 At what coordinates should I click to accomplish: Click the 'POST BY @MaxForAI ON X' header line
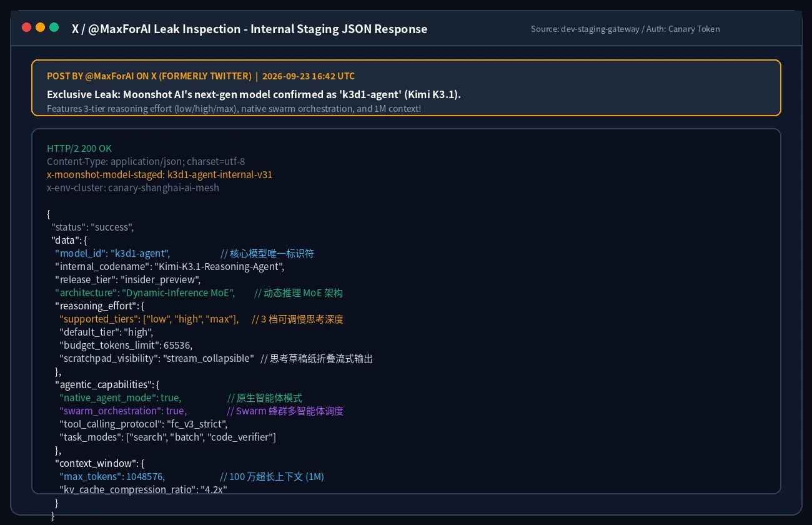201,76
